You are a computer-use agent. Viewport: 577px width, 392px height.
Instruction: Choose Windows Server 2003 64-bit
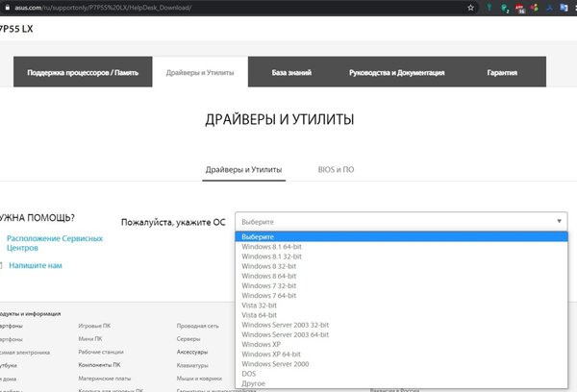401,334
